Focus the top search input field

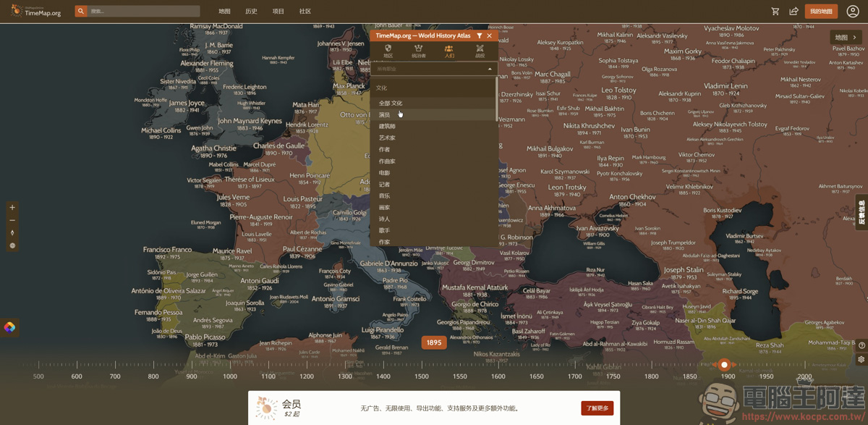tap(143, 12)
